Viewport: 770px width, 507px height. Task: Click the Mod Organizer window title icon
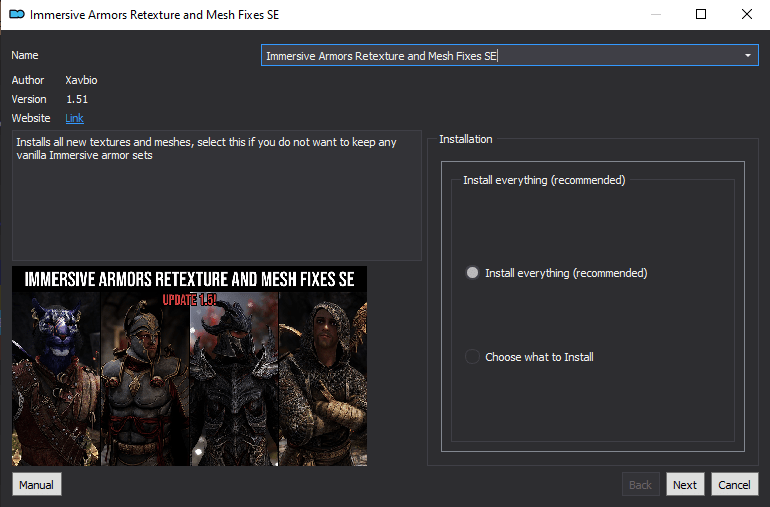(x=17, y=14)
